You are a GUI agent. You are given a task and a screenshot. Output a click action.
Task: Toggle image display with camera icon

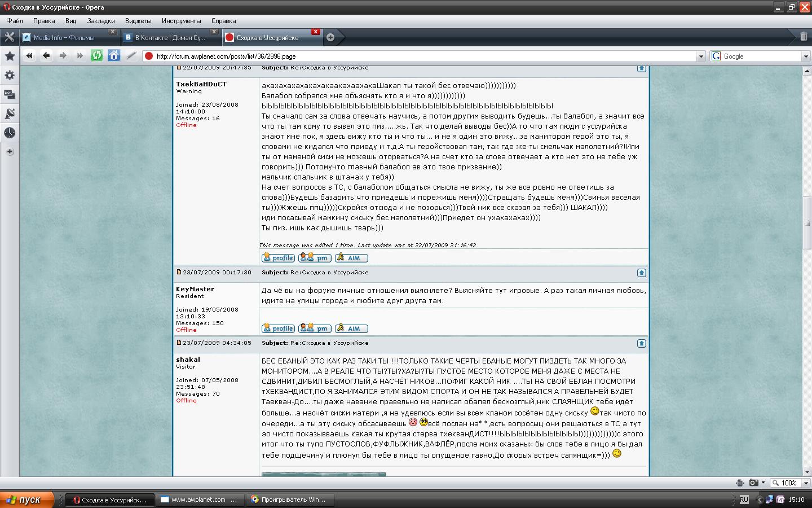click(x=754, y=483)
